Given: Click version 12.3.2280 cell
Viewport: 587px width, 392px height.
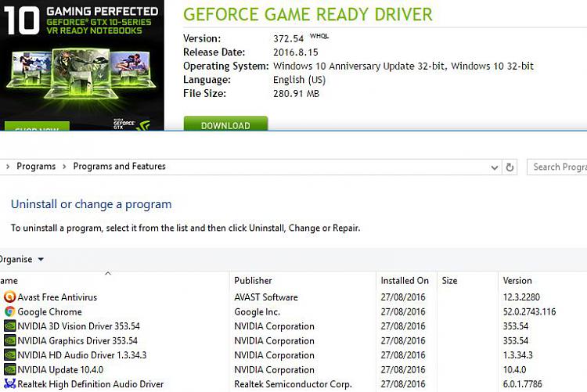Looking at the screenshot, I should coord(521,297).
